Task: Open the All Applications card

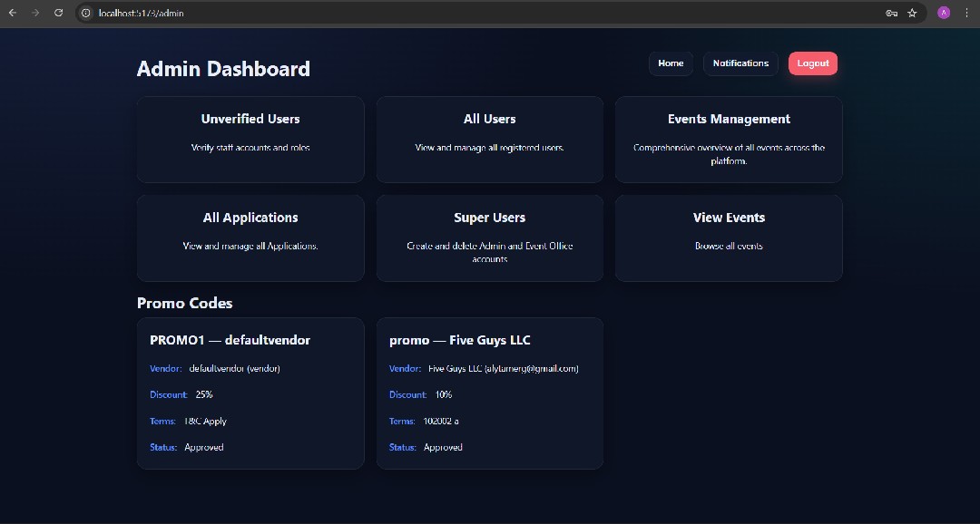Action: click(250, 238)
